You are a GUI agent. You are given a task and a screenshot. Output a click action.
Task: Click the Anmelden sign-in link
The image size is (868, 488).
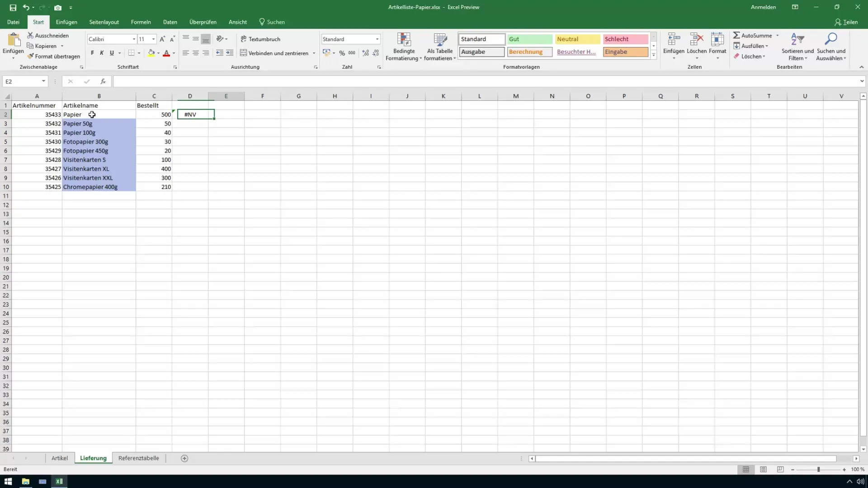[x=763, y=7]
